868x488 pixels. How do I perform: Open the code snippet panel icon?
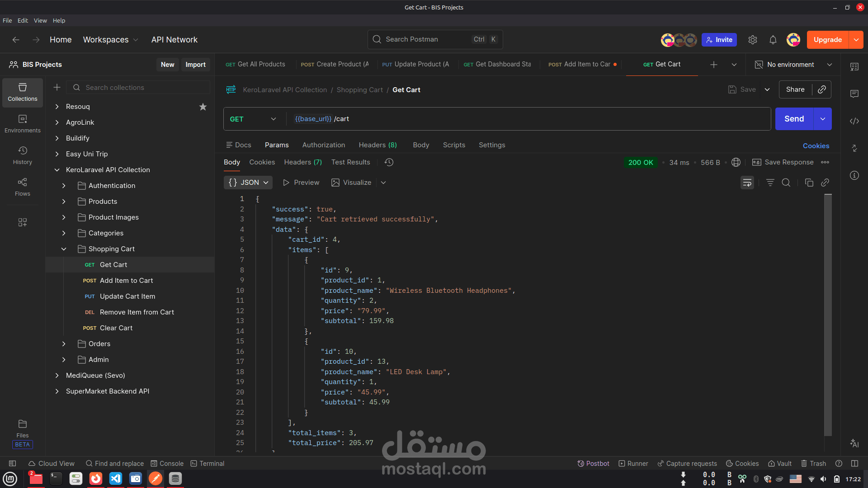854,121
